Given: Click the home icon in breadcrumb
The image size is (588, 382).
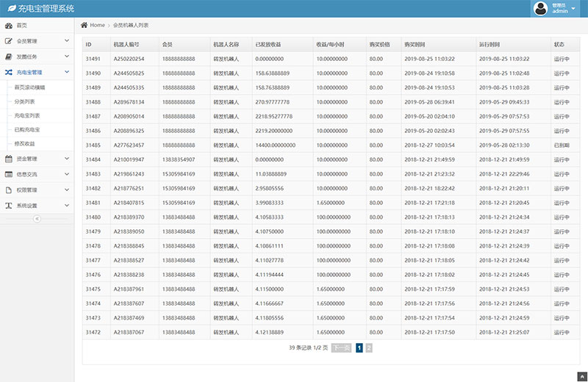Looking at the screenshot, I should click(85, 26).
